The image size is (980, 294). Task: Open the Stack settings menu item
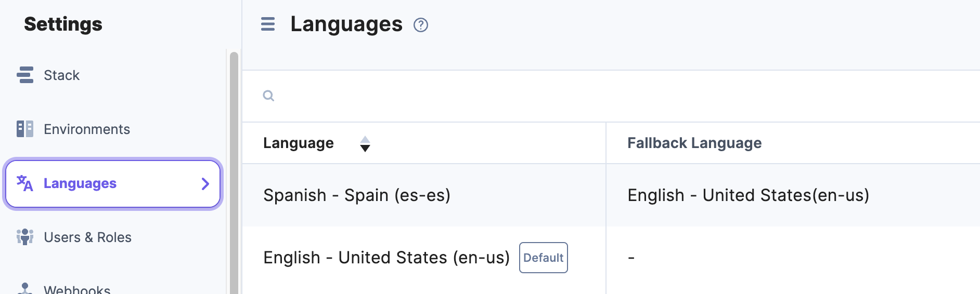pyautogui.click(x=61, y=75)
